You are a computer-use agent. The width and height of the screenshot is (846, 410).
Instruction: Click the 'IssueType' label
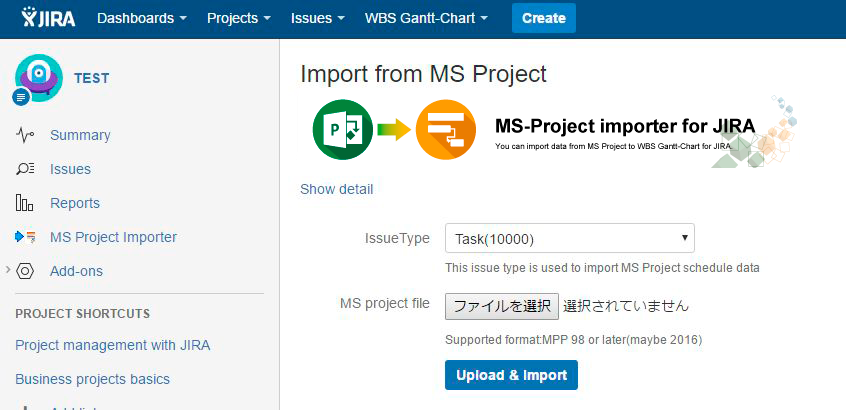397,238
